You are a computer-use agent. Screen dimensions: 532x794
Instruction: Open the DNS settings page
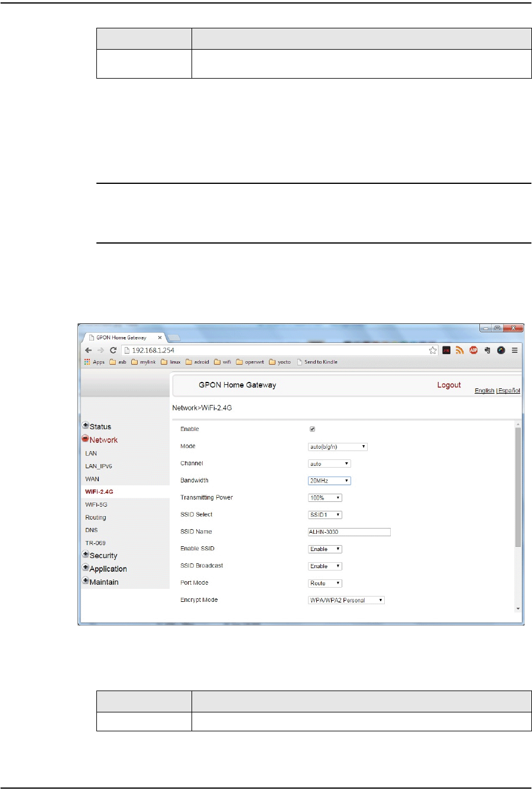(92, 530)
